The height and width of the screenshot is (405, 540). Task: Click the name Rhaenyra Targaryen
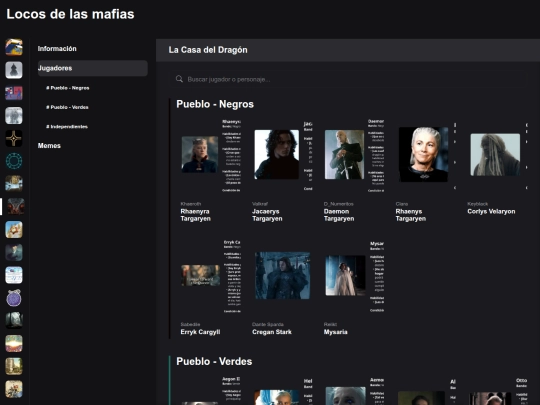[196, 215]
